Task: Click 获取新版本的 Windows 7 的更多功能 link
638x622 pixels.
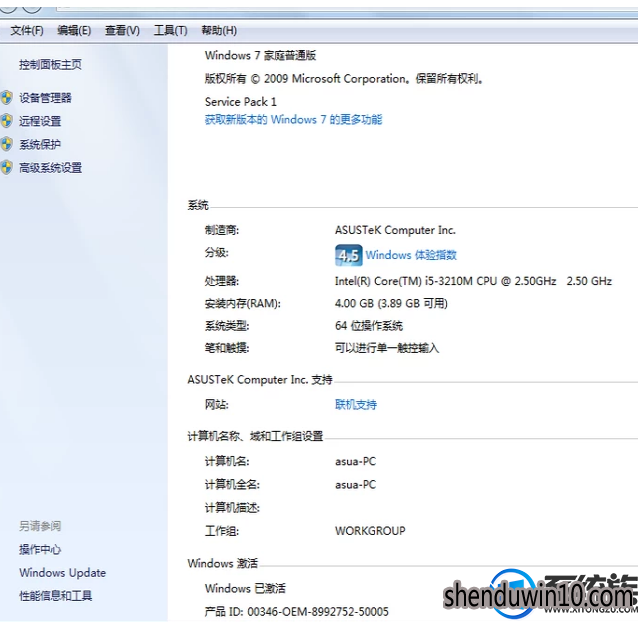Action: point(293,120)
